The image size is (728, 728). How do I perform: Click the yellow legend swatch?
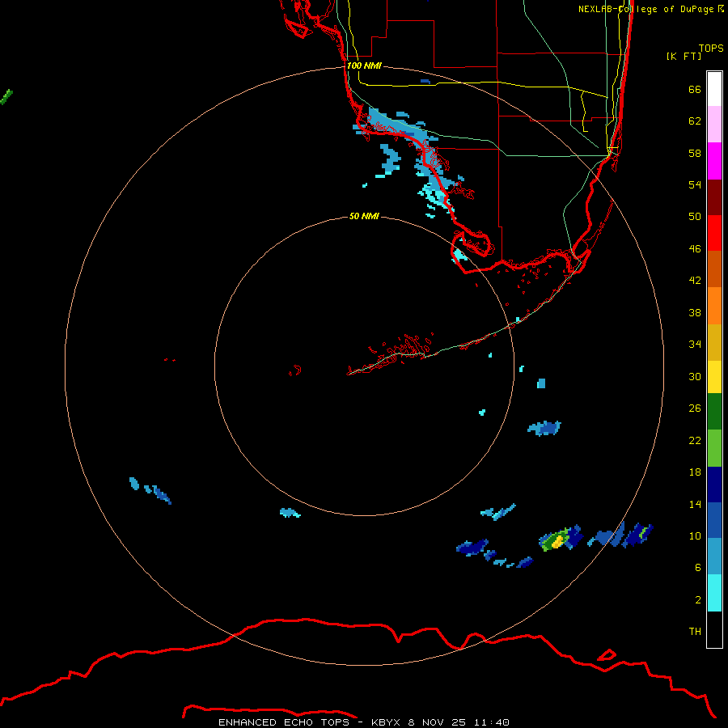coord(714,377)
